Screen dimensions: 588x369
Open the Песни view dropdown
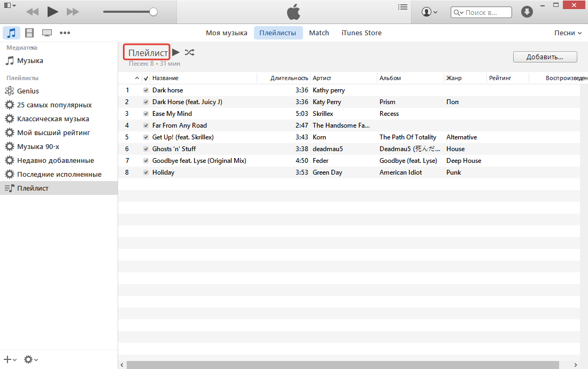[x=568, y=33]
